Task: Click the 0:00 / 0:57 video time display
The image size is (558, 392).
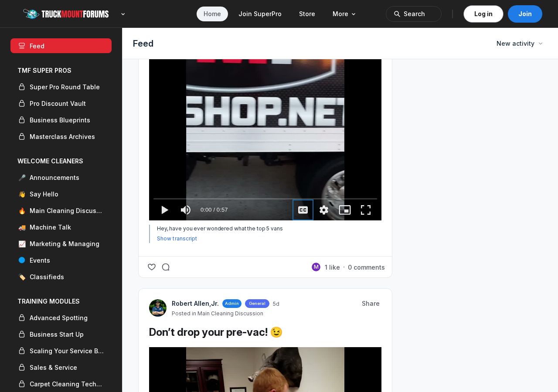Action: tap(214, 210)
